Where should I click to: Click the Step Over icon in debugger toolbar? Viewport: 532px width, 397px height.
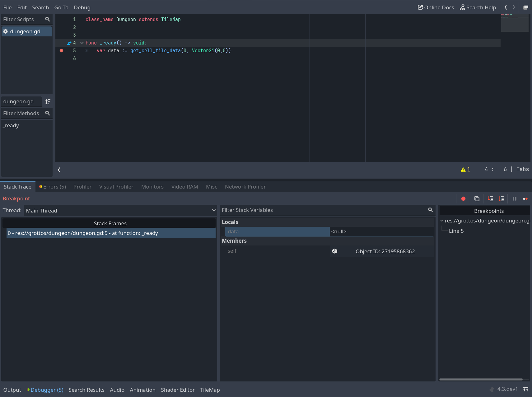click(501, 199)
